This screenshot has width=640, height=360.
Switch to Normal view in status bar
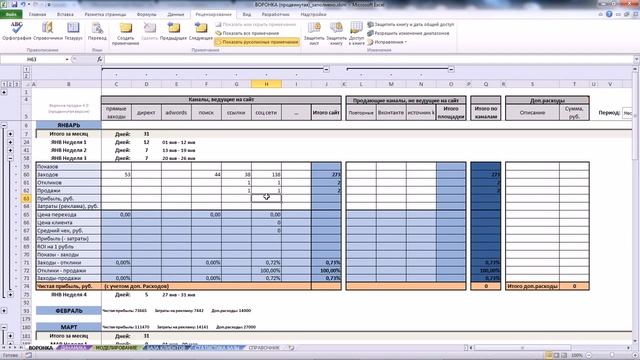pyautogui.click(x=549, y=356)
